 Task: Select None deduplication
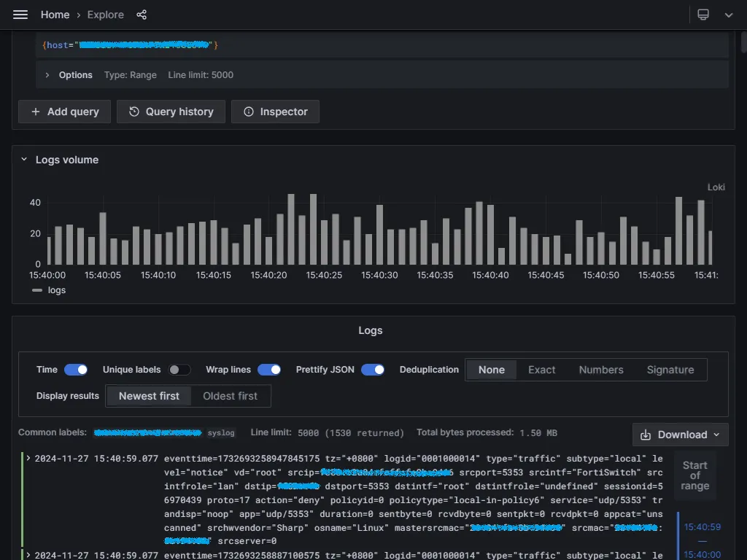tap(491, 370)
